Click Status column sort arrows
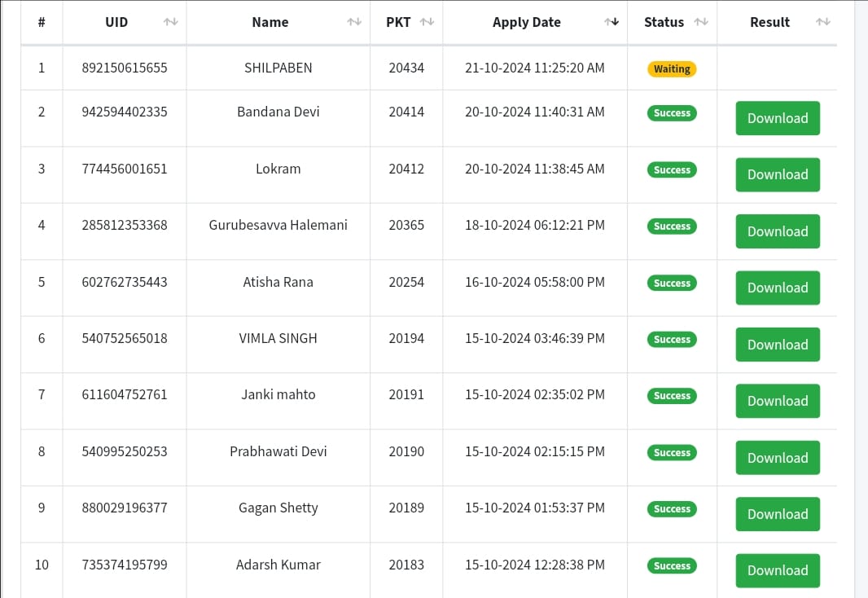This screenshot has height=598, width=868. [701, 22]
